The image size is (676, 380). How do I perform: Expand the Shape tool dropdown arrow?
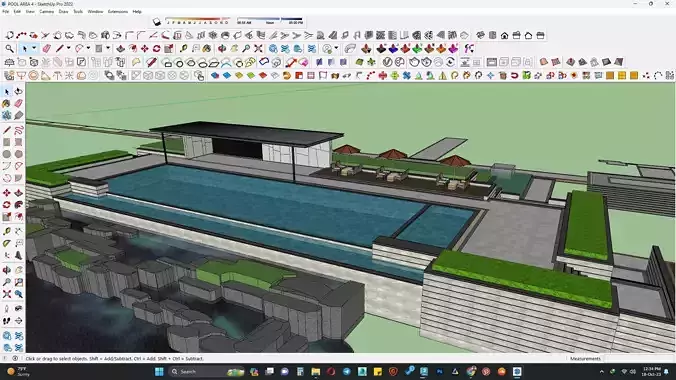pos(108,48)
